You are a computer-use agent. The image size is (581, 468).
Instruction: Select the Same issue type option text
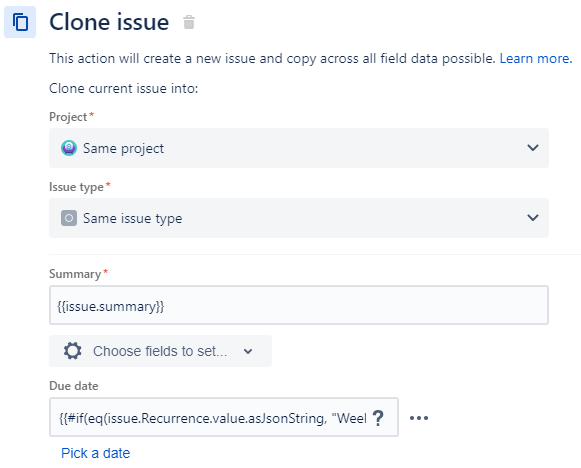point(133,218)
